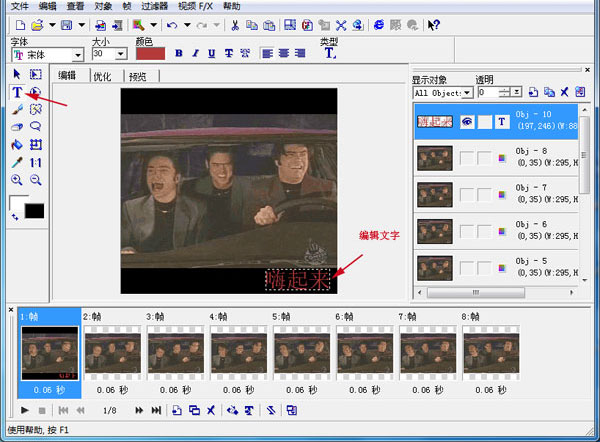
Task: Align text to the left
Action: coord(267,54)
